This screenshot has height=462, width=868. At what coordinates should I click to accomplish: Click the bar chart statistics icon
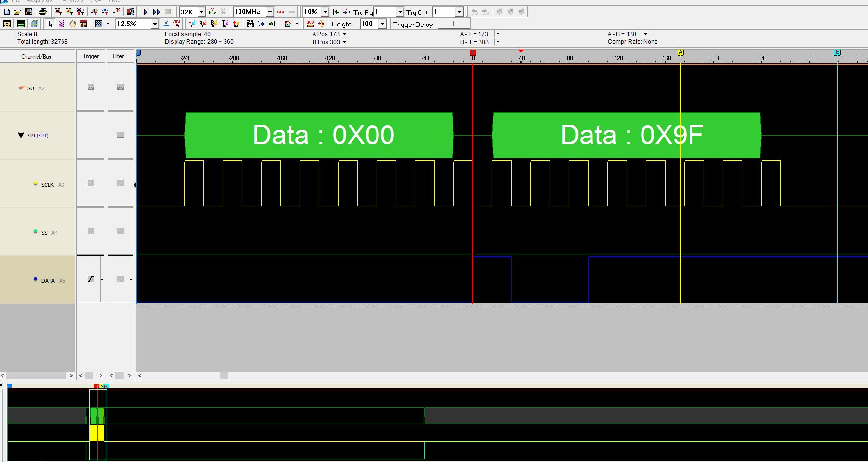pos(83,24)
